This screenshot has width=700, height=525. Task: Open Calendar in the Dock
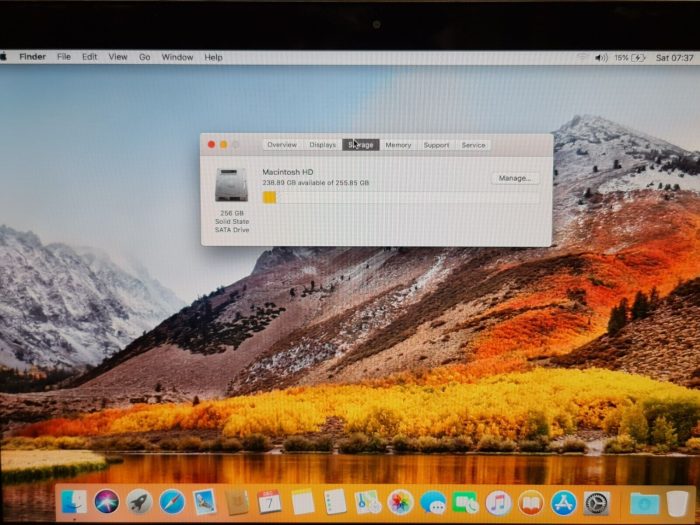point(270,502)
